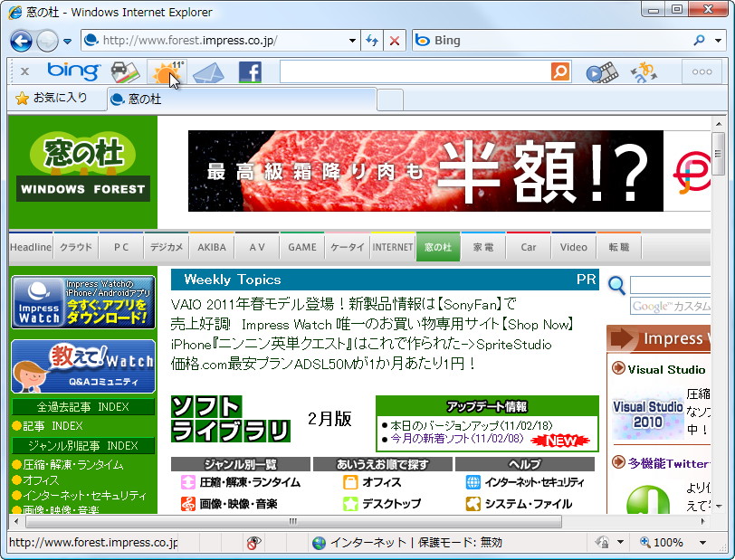Image resolution: width=735 pixels, height=560 pixels.
Task: Expand the address bar history dropdown
Action: pyautogui.click(x=353, y=41)
